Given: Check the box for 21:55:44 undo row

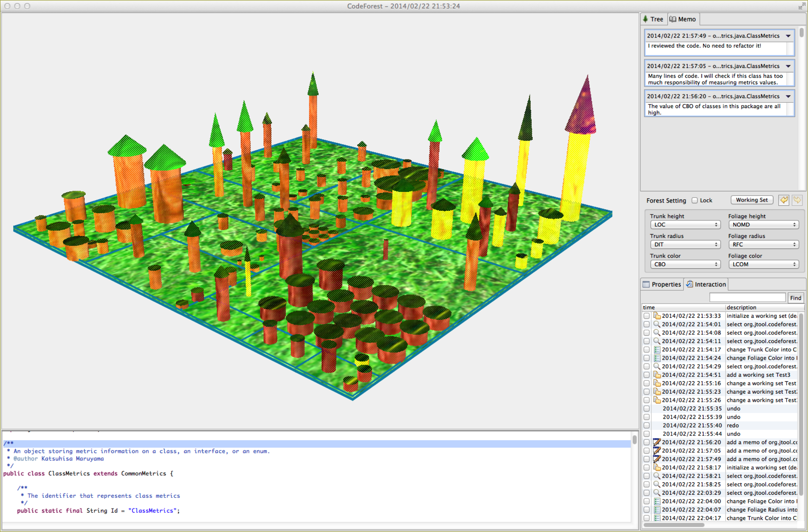Looking at the screenshot, I should (646, 434).
